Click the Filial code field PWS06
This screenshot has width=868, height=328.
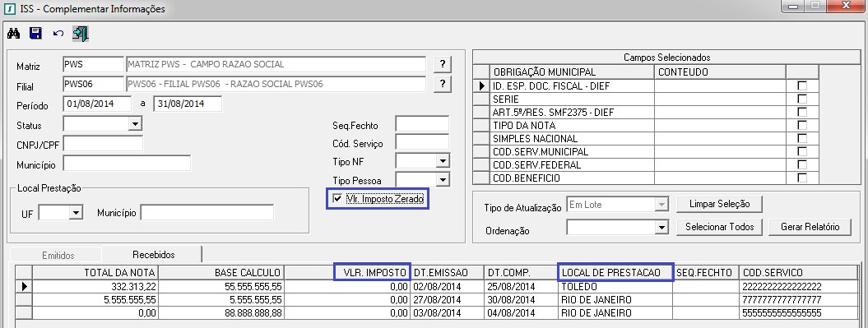tap(93, 84)
